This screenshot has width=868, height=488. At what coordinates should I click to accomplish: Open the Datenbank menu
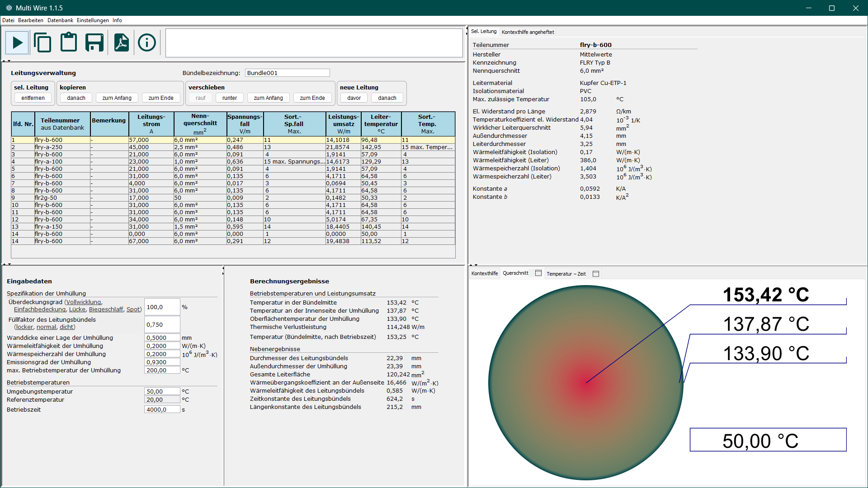pyautogui.click(x=60, y=20)
